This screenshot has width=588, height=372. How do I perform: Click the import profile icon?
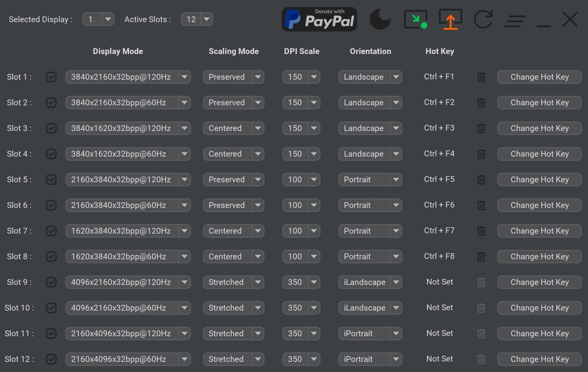click(415, 19)
